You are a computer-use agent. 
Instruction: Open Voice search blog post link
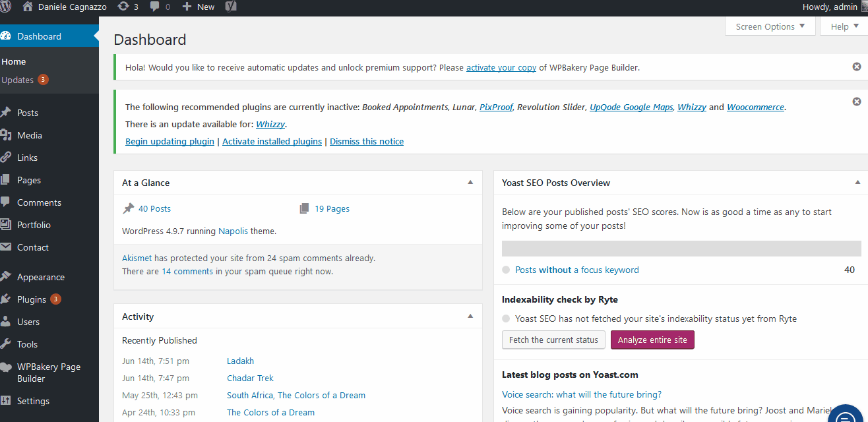coord(582,394)
